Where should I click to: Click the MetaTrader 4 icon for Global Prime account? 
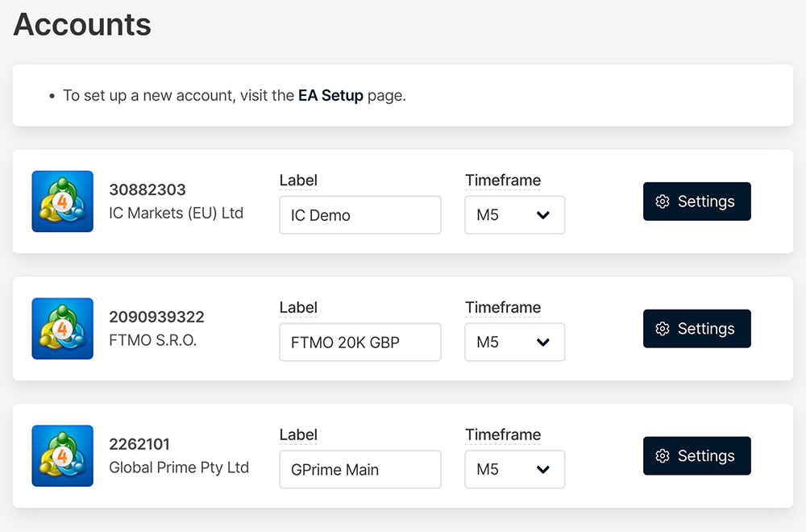[x=63, y=456]
